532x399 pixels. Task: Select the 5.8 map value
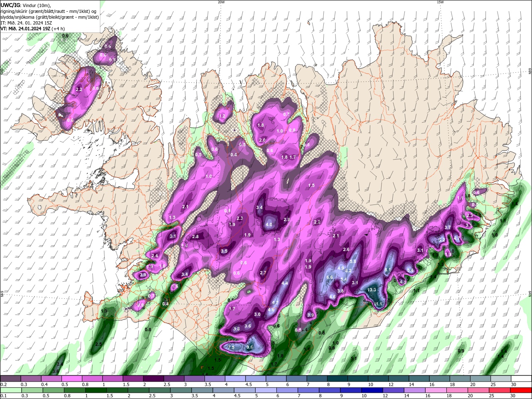point(353,261)
